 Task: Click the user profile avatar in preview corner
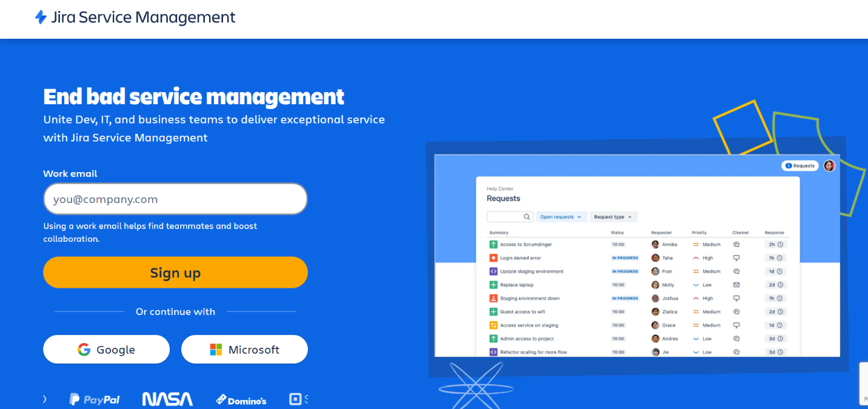(829, 165)
